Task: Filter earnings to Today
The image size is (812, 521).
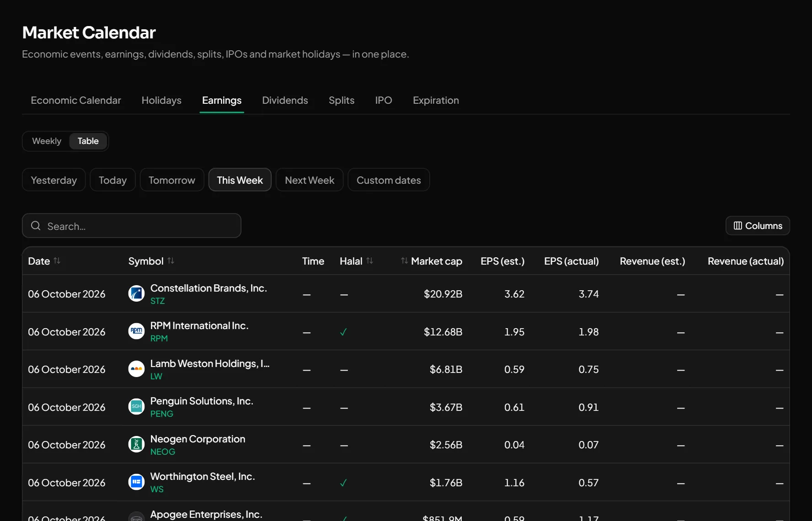Action: [112, 180]
